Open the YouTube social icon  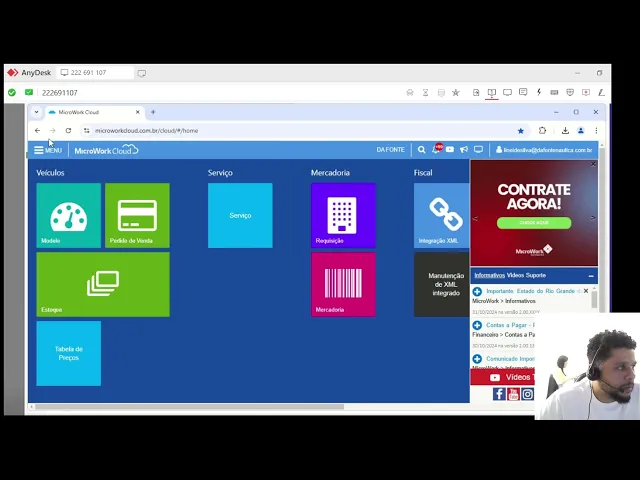[513, 394]
